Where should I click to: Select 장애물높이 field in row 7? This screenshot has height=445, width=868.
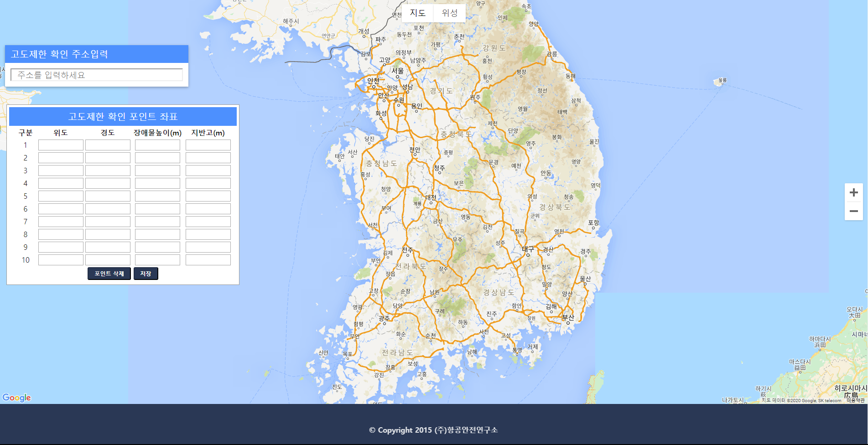(x=157, y=222)
